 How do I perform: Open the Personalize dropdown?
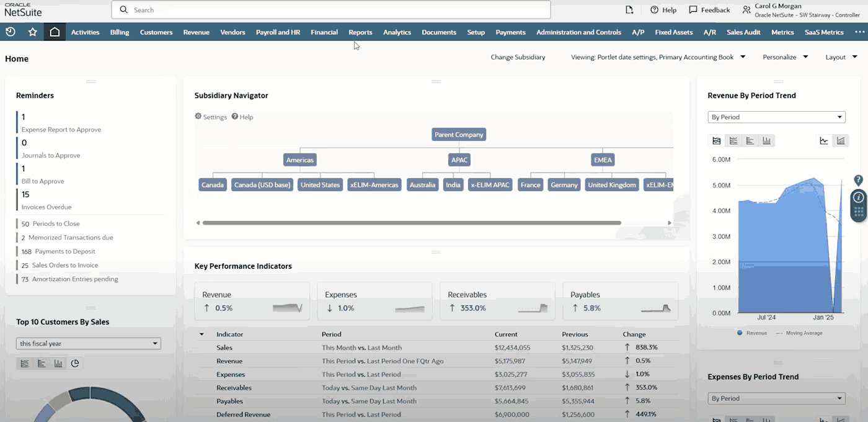[786, 57]
